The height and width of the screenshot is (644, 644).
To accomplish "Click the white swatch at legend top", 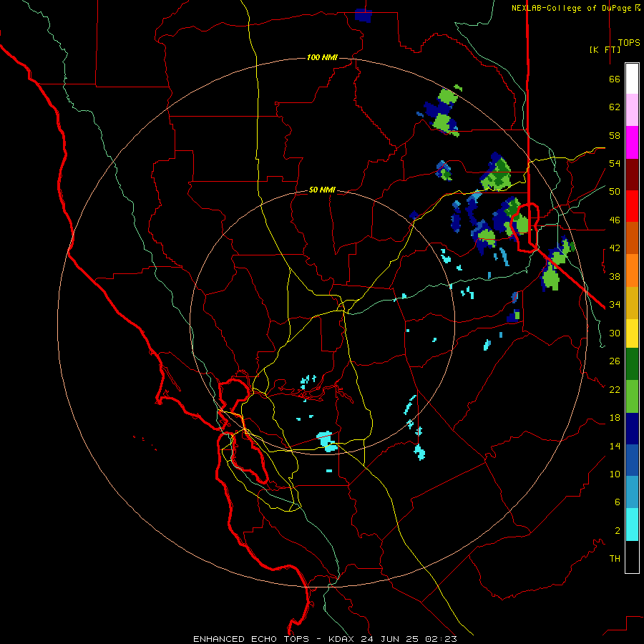I will (x=632, y=79).
